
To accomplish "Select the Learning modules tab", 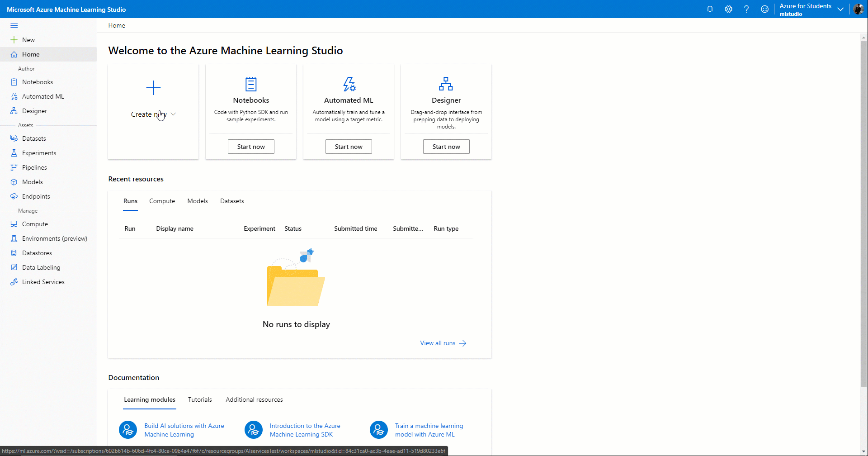I will (x=150, y=399).
